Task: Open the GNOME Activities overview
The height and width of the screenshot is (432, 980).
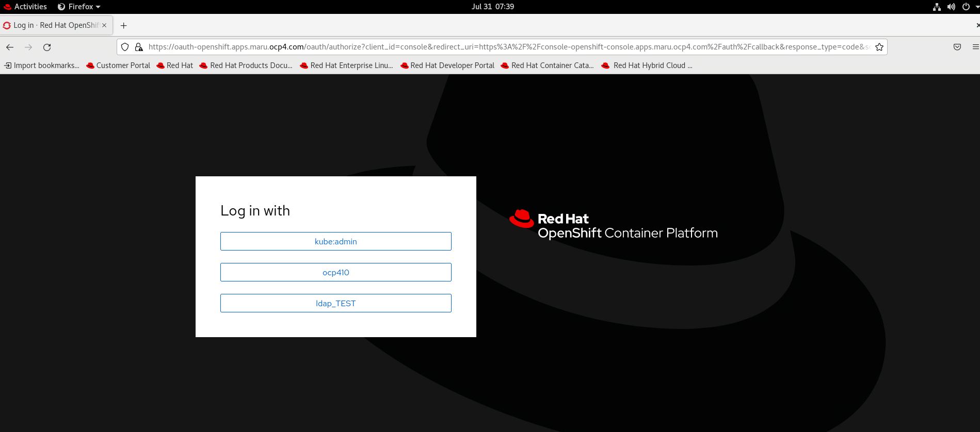Action: (x=25, y=7)
